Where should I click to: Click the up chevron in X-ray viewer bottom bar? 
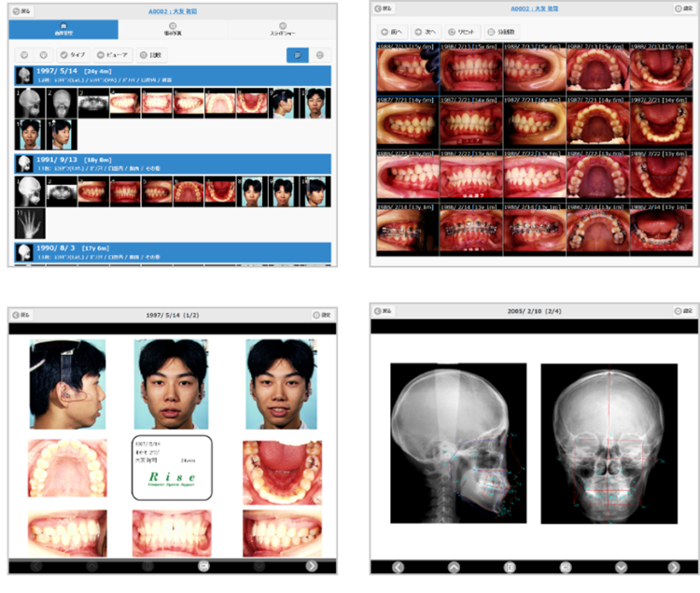[x=454, y=567]
